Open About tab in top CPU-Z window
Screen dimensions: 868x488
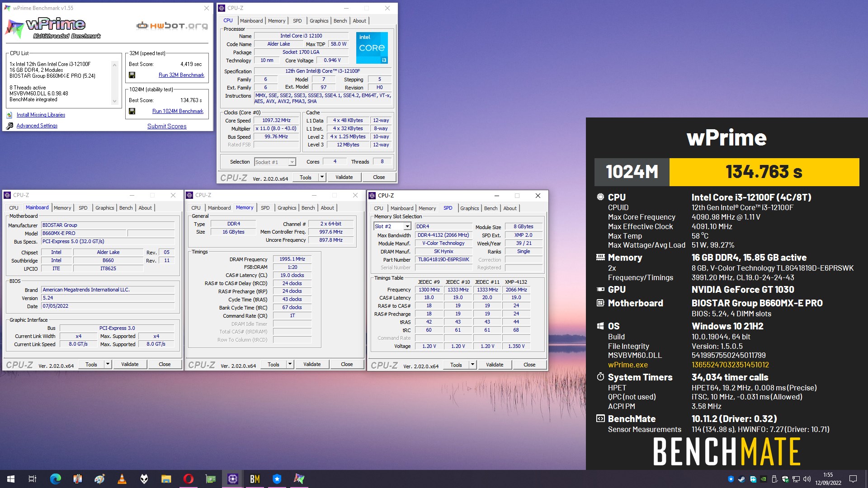click(359, 21)
